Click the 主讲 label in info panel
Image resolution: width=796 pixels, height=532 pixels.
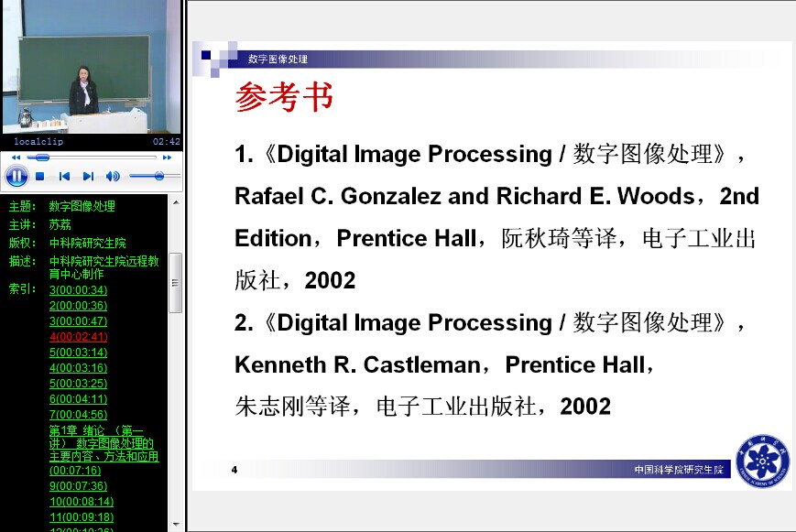22,224
